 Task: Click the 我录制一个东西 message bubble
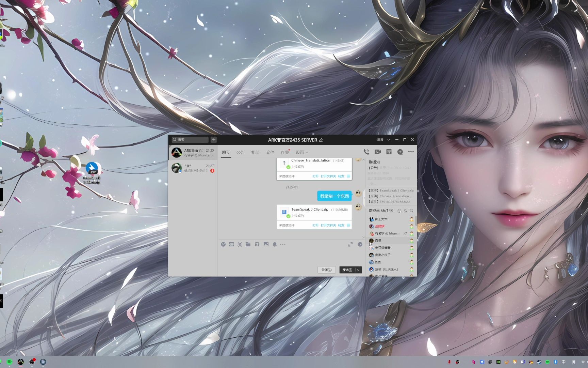334,196
